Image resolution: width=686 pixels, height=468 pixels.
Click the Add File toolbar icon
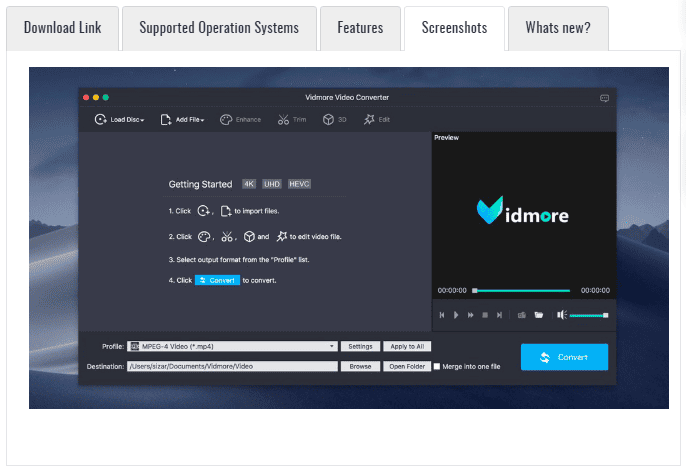(x=166, y=119)
